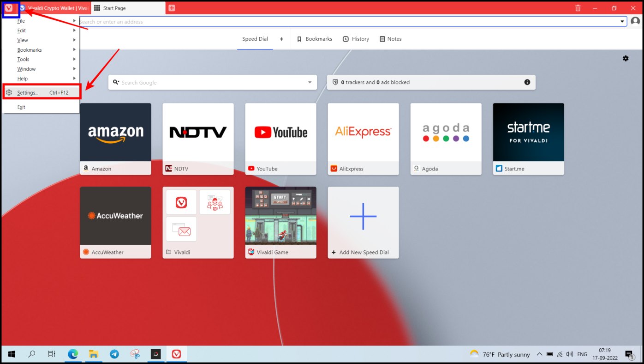Open the Bookmarks submenu in Vivaldi menu

(x=41, y=50)
